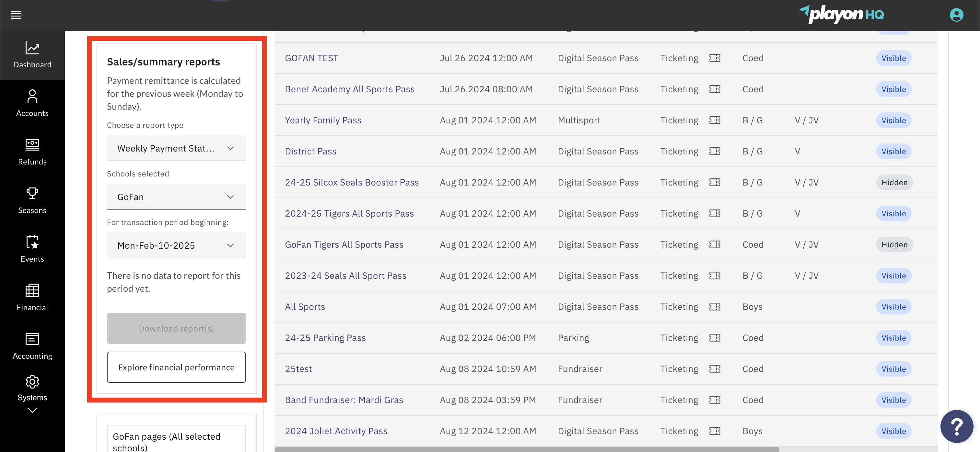The width and height of the screenshot is (980, 452).
Task: Open 2024 Joliet Activity Pass link
Action: click(x=336, y=431)
